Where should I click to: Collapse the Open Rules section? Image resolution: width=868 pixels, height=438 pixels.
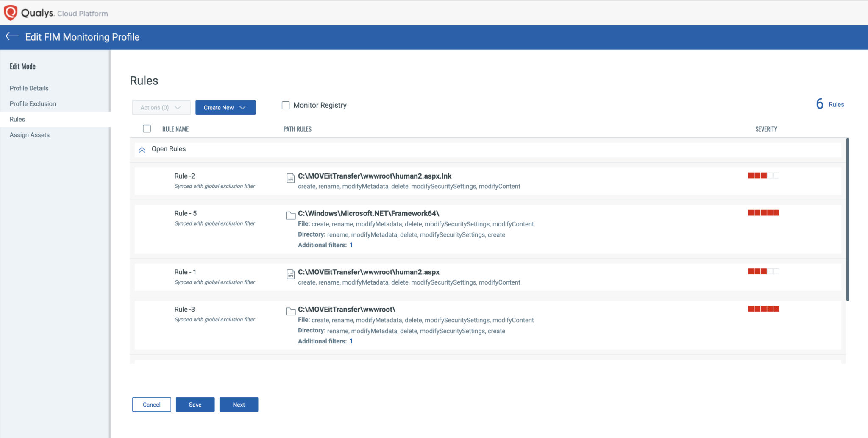pyautogui.click(x=142, y=149)
